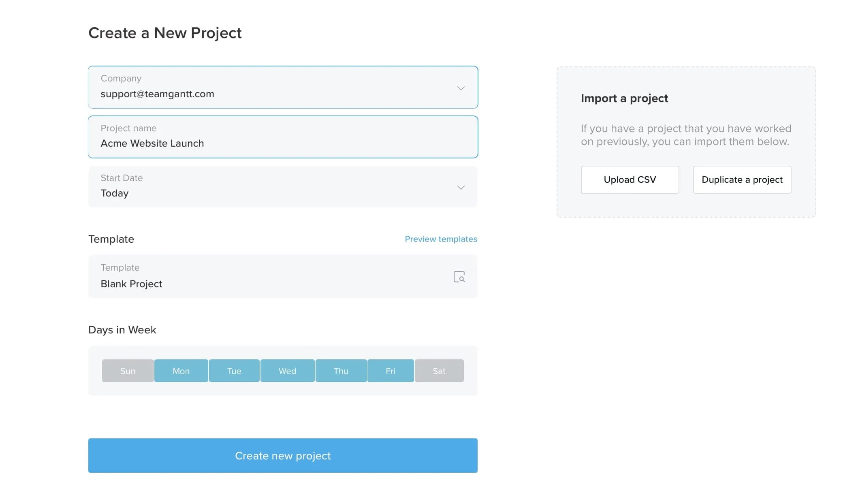858x504 pixels.
Task: Open the Template picker field
Action: [x=283, y=276]
